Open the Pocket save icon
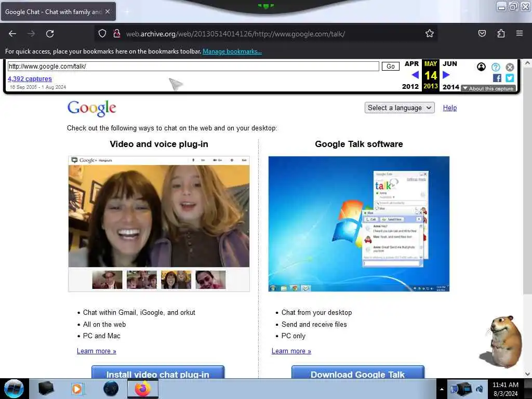The width and height of the screenshot is (532, 399). [482, 34]
